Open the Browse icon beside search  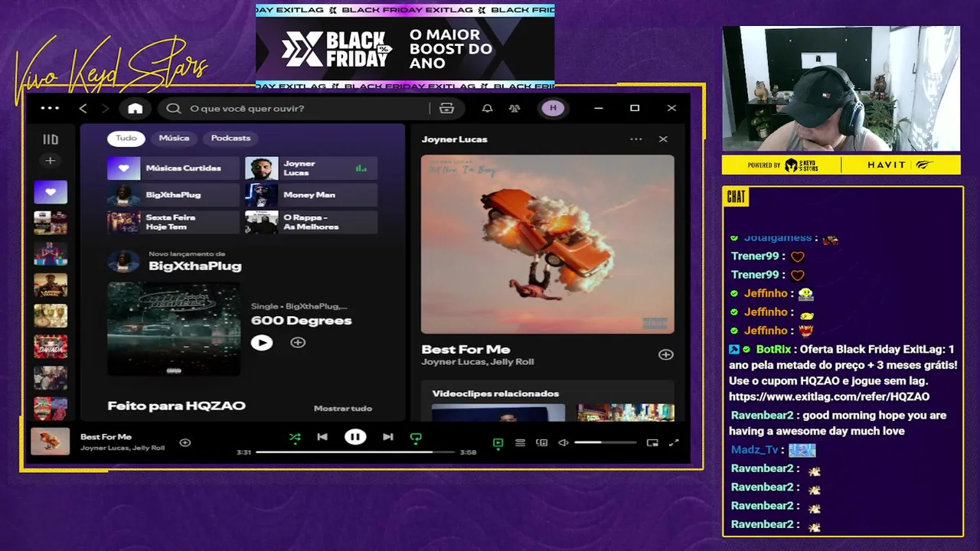coord(446,109)
